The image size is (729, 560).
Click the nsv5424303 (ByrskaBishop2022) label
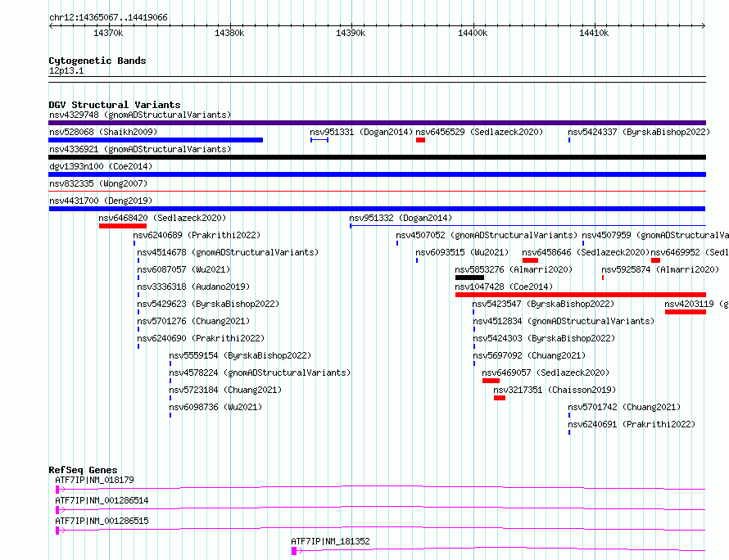pyautogui.click(x=544, y=338)
